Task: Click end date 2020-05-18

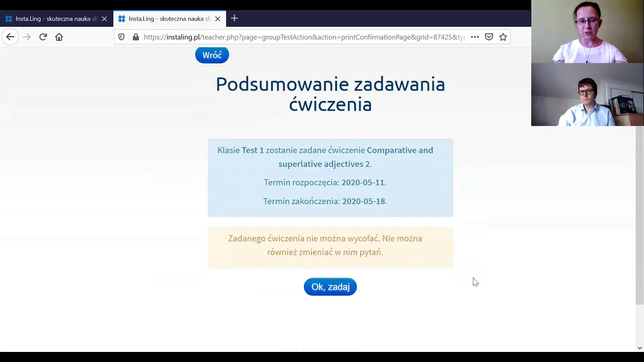Action: tap(364, 201)
